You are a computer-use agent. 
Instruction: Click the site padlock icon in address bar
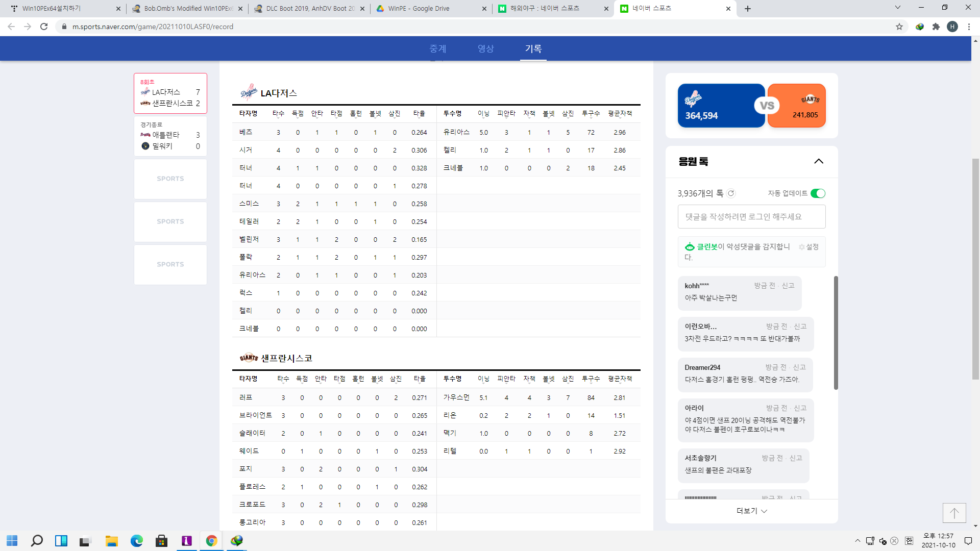64,27
